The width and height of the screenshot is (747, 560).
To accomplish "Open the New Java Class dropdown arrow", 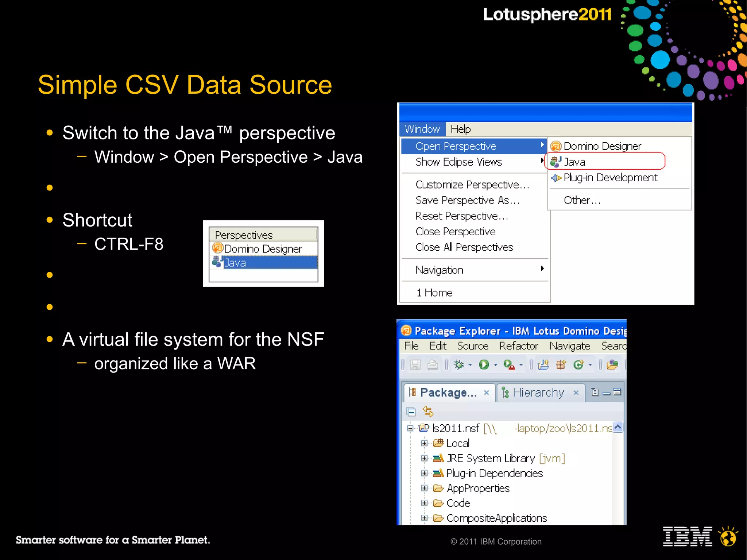I will click(590, 365).
